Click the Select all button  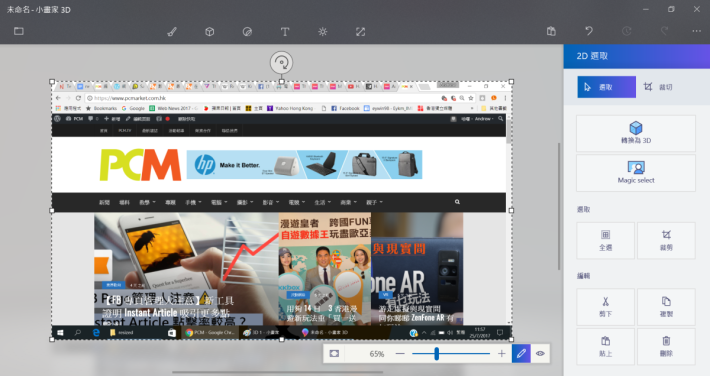[x=605, y=240]
